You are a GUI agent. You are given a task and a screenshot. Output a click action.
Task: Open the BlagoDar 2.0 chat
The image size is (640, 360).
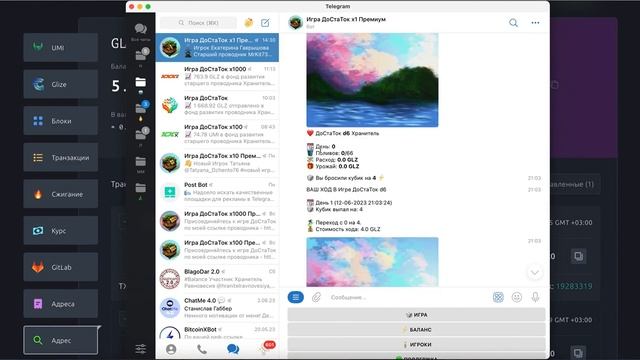tap(217, 279)
